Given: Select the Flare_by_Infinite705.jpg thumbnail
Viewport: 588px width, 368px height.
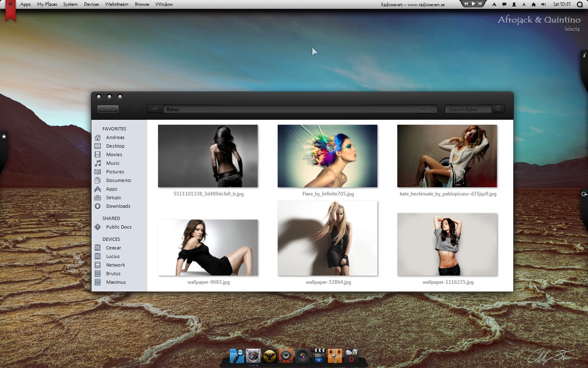Looking at the screenshot, I should (x=327, y=156).
